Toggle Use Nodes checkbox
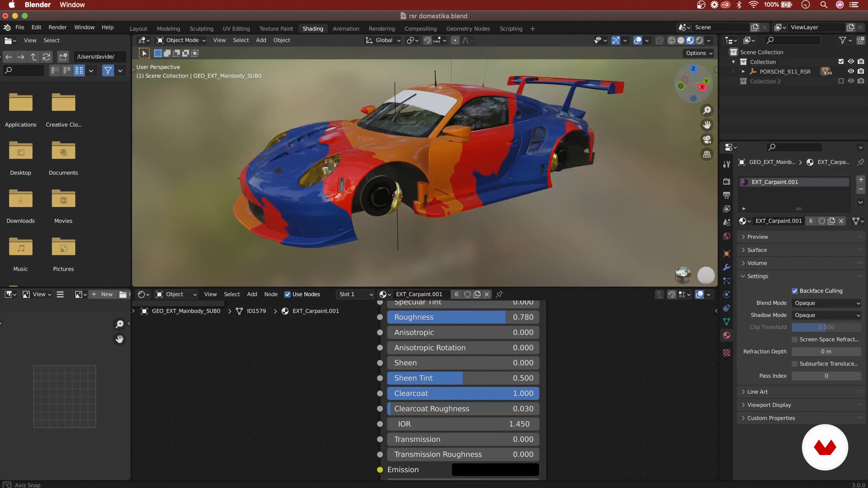Image resolution: width=868 pixels, height=488 pixels. coord(288,294)
